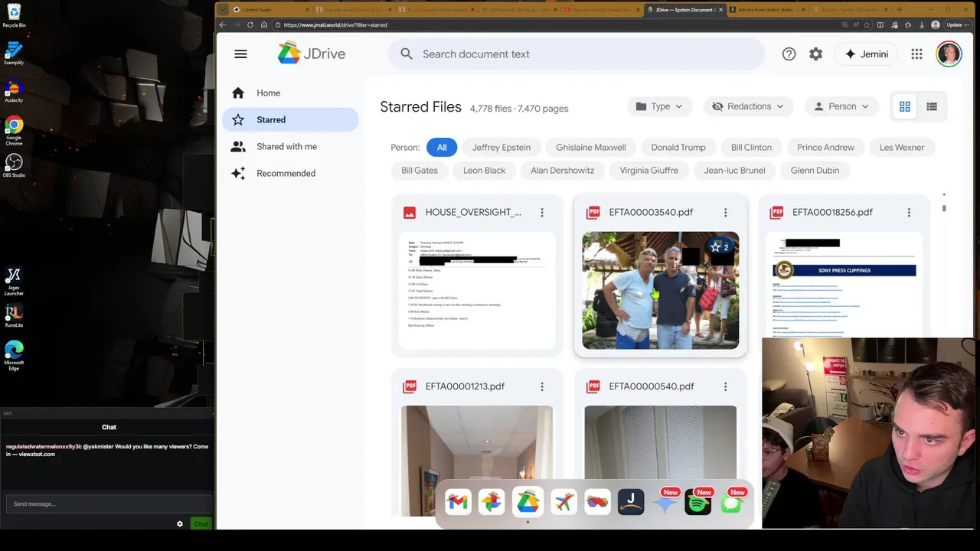The image size is (980, 551).
Task: Open the blue sparkle icon in dock
Action: tap(665, 502)
